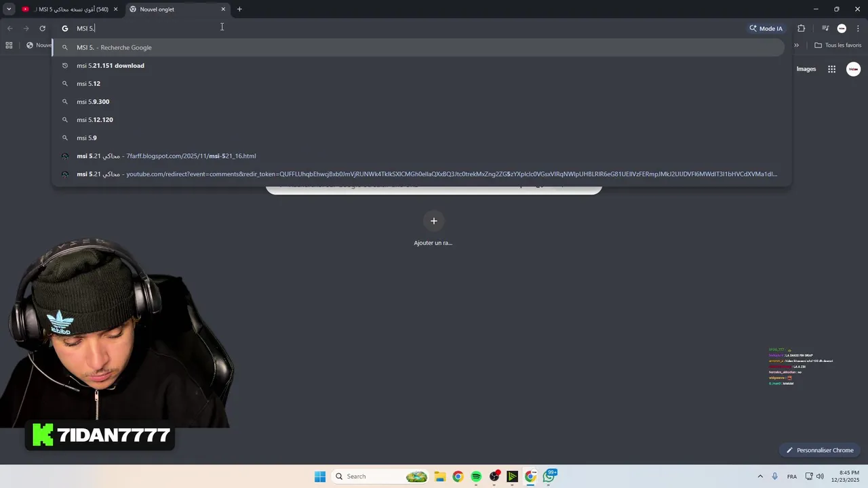This screenshot has height=488, width=868.
Task: Open the tab search dropdown arrow
Action: click(x=9, y=9)
